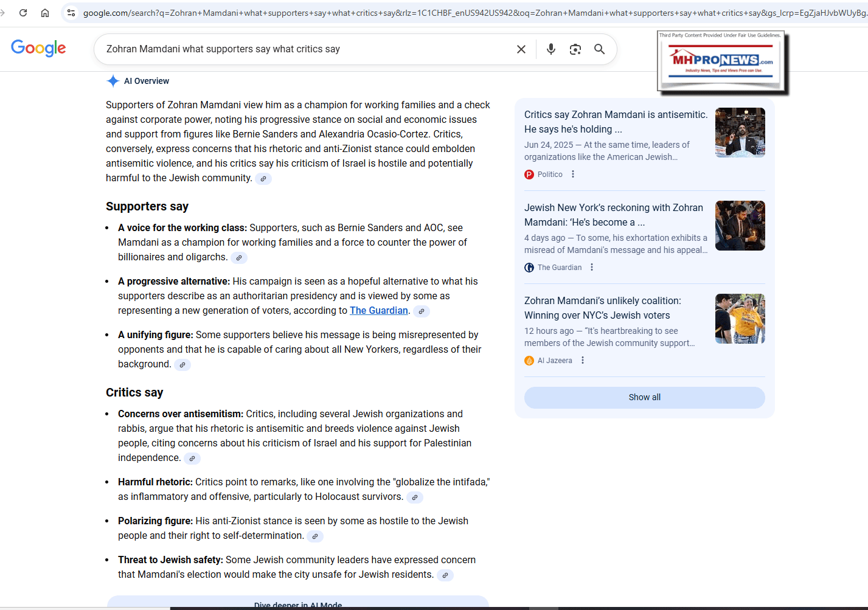The image size is (868, 610).
Task: Follow The Guardian hyperlink in the overview
Action: point(378,311)
